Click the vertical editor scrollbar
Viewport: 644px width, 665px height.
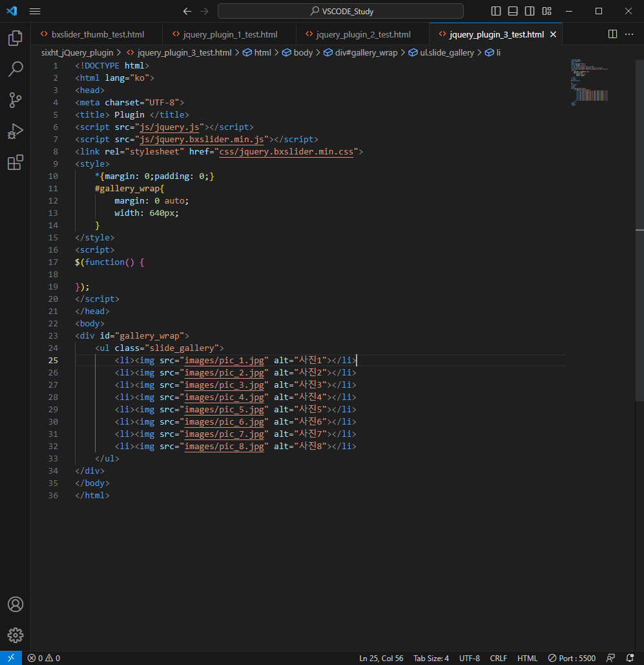[639, 230]
